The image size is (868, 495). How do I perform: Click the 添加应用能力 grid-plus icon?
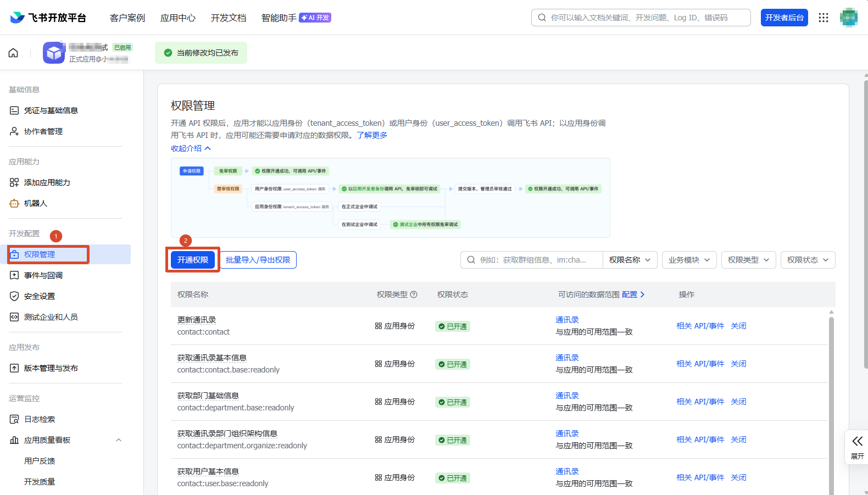[x=14, y=182]
